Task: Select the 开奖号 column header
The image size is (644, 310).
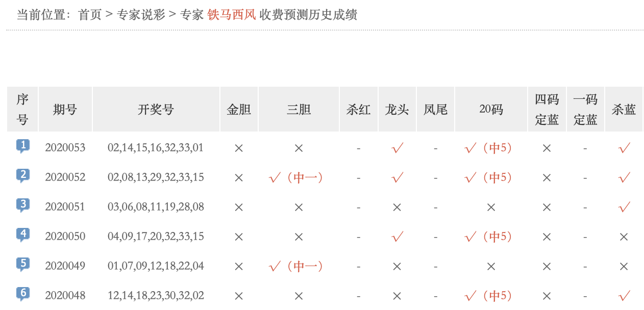Action: tap(156, 109)
